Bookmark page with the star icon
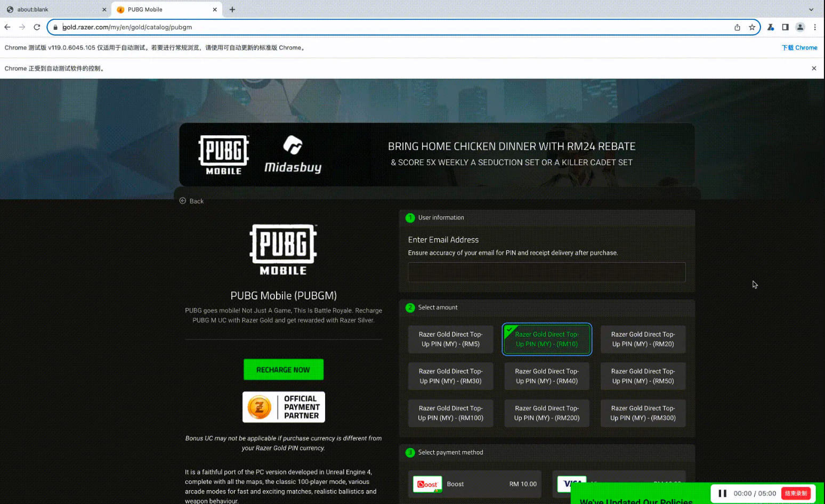Screen dimensions: 825x504 pos(752,27)
